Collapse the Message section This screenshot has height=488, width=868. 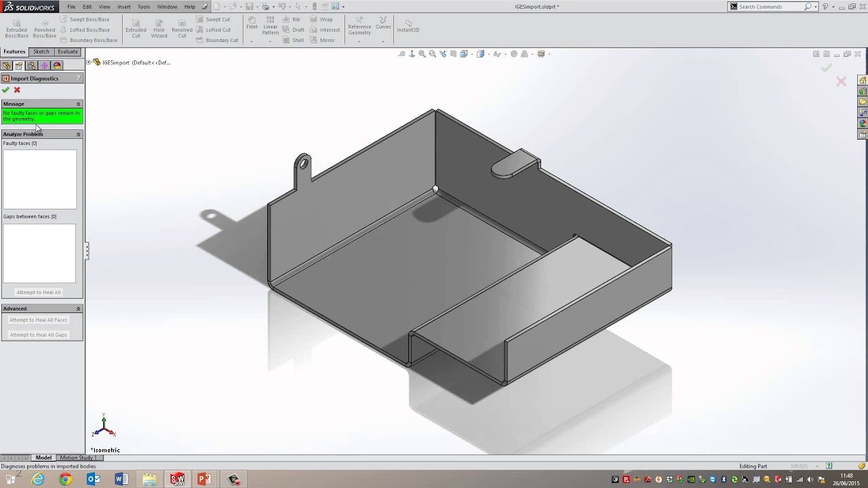click(x=78, y=104)
